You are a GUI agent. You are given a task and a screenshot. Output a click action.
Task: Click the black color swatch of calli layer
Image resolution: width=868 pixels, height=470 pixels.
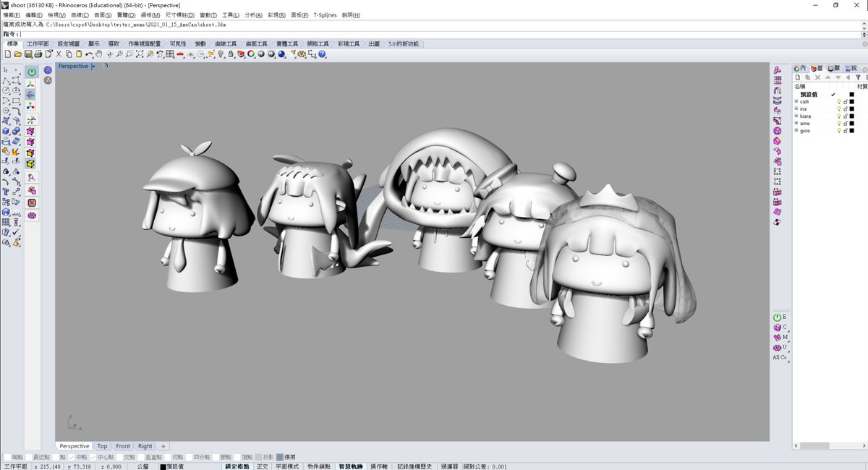851,102
